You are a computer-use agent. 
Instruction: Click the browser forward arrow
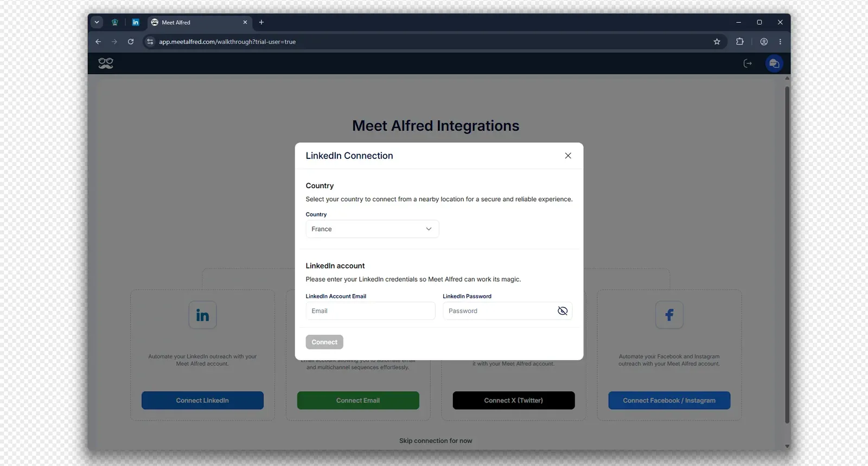coord(114,42)
